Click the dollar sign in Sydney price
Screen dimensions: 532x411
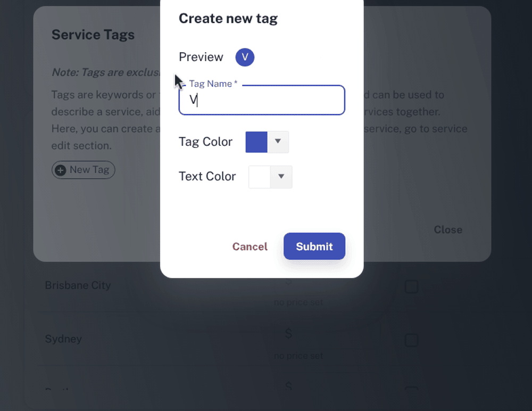[x=288, y=334]
